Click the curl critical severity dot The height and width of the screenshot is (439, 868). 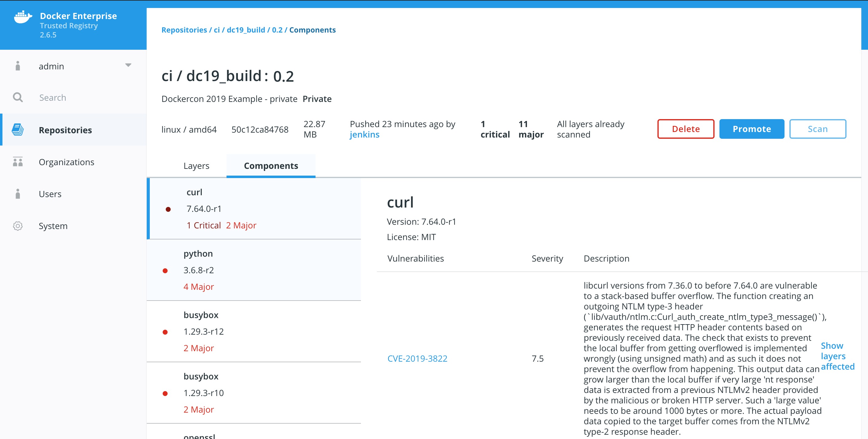click(168, 209)
